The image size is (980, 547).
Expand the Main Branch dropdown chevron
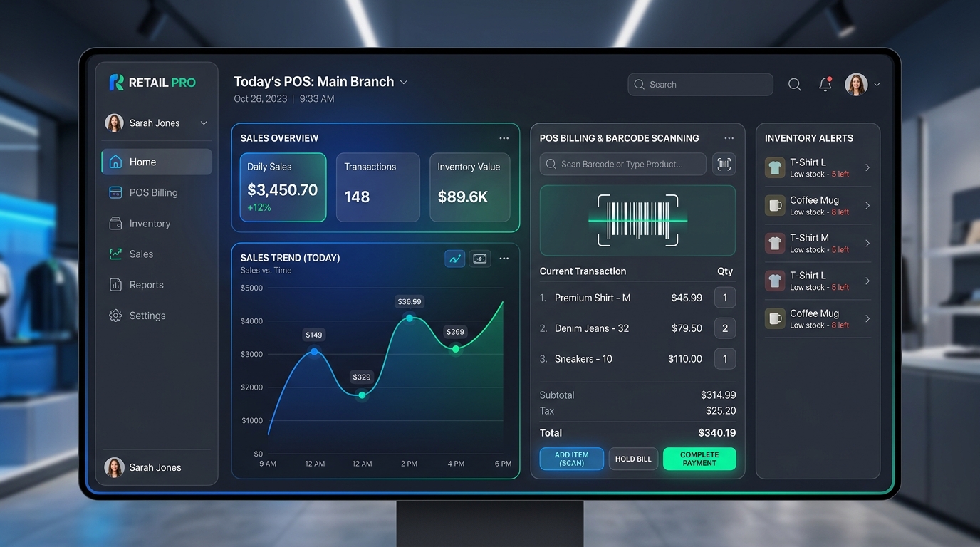pos(404,83)
